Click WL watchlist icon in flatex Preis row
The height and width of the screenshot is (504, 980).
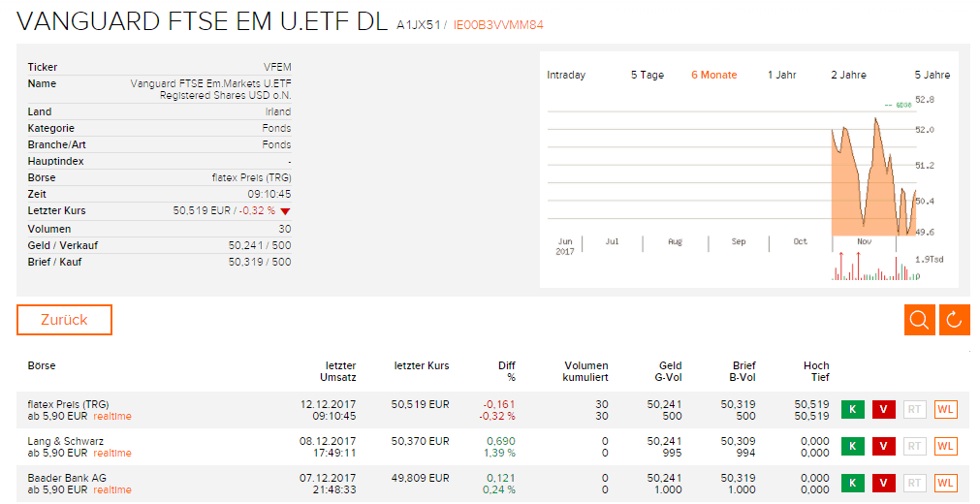pos(945,410)
